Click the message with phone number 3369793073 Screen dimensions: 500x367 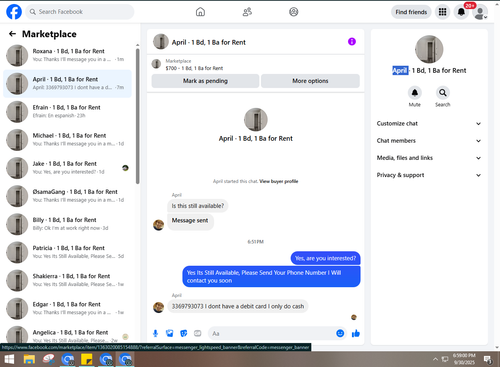click(238, 306)
